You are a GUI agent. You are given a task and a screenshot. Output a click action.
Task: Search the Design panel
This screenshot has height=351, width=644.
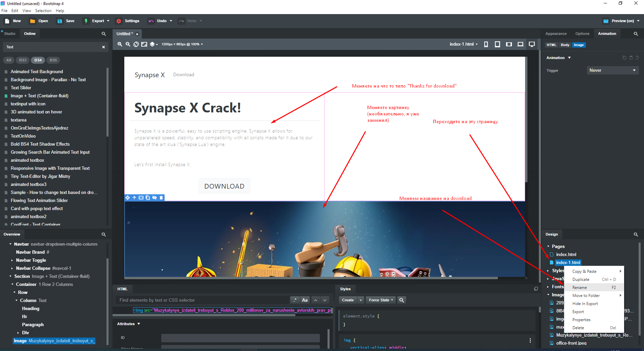coord(636,234)
